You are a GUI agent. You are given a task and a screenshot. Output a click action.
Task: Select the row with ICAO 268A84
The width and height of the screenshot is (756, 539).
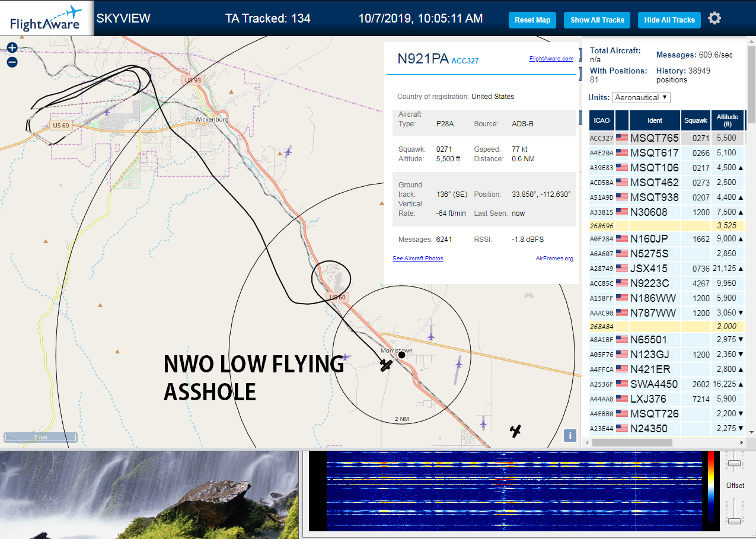tap(666, 326)
